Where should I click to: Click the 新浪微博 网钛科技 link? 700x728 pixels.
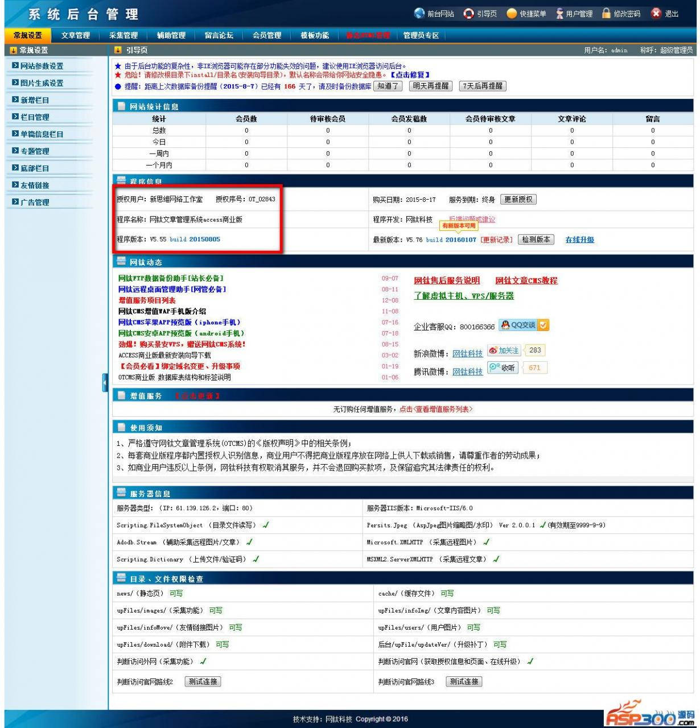[x=467, y=354]
